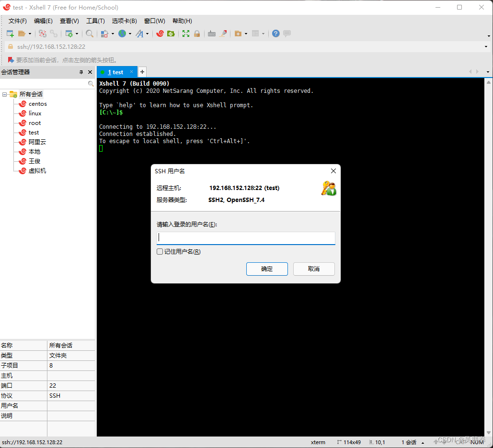Click the color scheme toolbar icon
Screen dimensions: 493x448
(104, 34)
